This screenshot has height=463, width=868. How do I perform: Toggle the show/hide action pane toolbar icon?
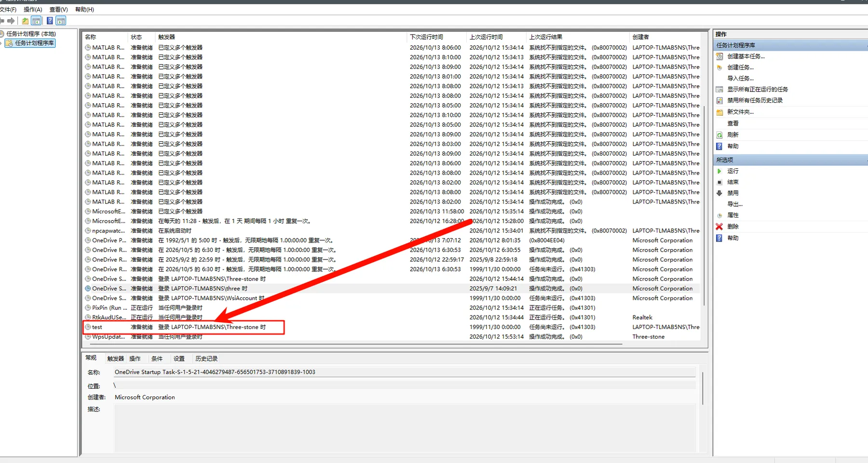pyautogui.click(x=61, y=21)
